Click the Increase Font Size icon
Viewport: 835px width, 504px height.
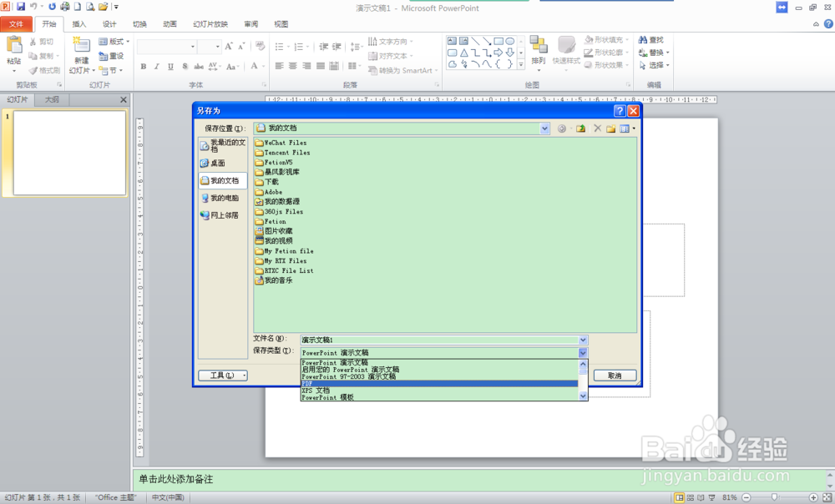[229, 46]
